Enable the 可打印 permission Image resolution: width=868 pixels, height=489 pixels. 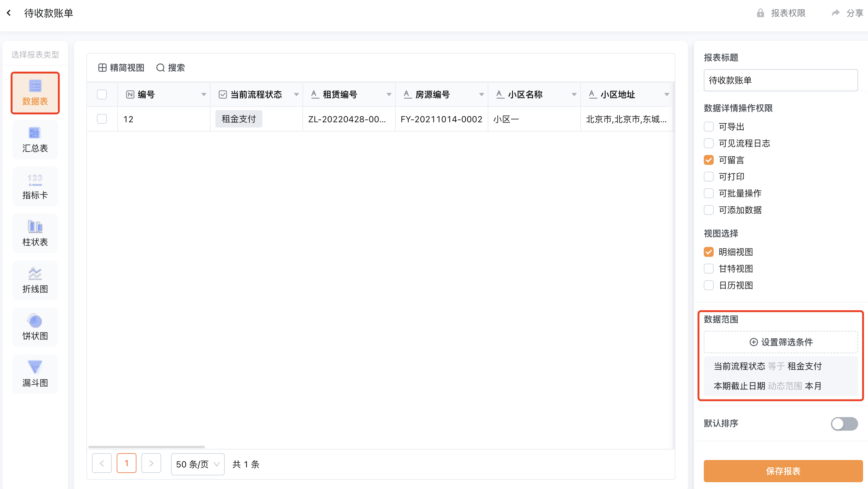709,177
